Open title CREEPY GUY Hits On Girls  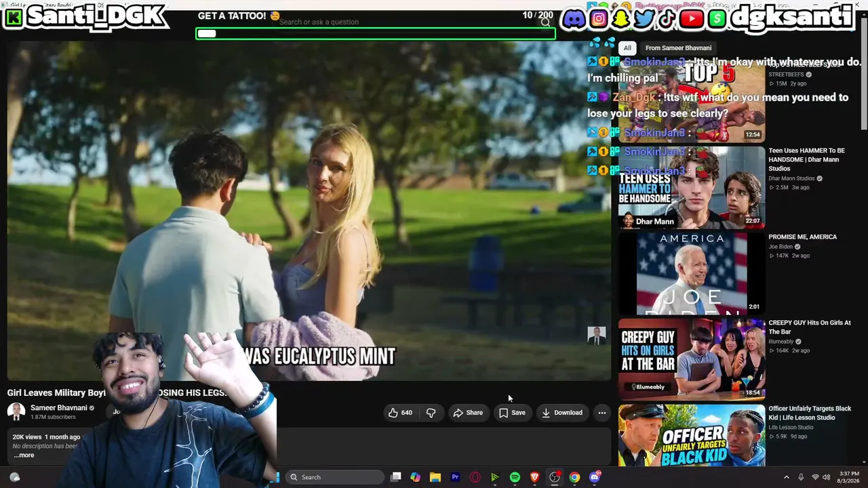pos(809,327)
